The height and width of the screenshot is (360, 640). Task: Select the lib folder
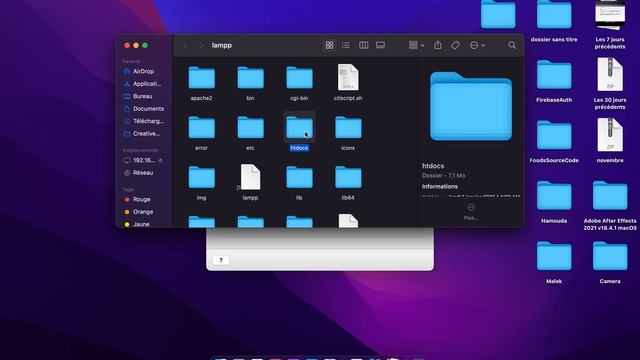(299, 178)
